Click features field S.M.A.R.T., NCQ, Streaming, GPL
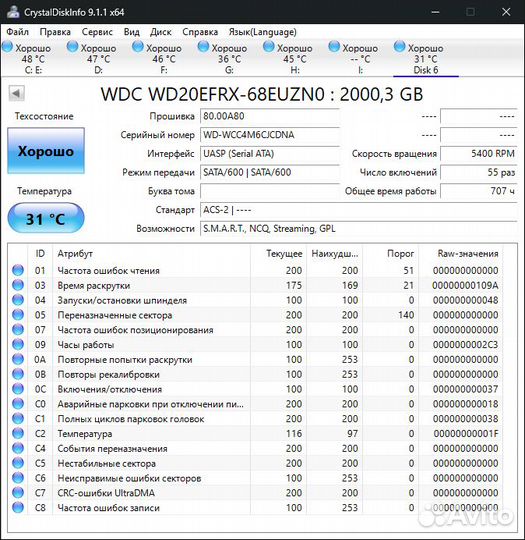 click(x=358, y=229)
